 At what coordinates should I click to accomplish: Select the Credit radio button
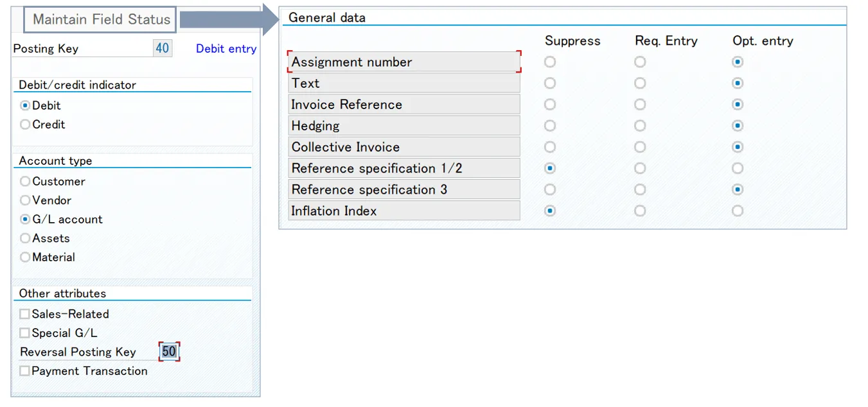tap(25, 125)
